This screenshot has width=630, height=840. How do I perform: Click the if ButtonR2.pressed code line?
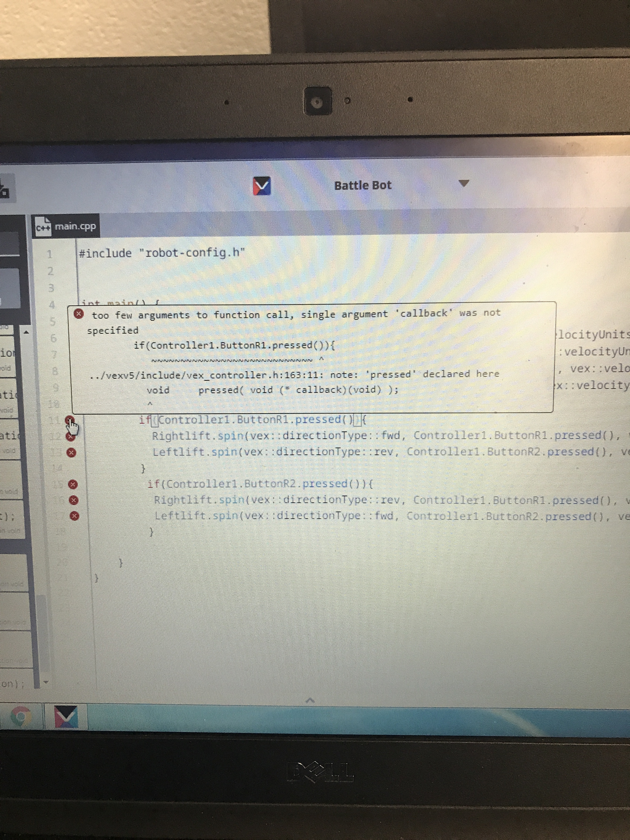260,484
